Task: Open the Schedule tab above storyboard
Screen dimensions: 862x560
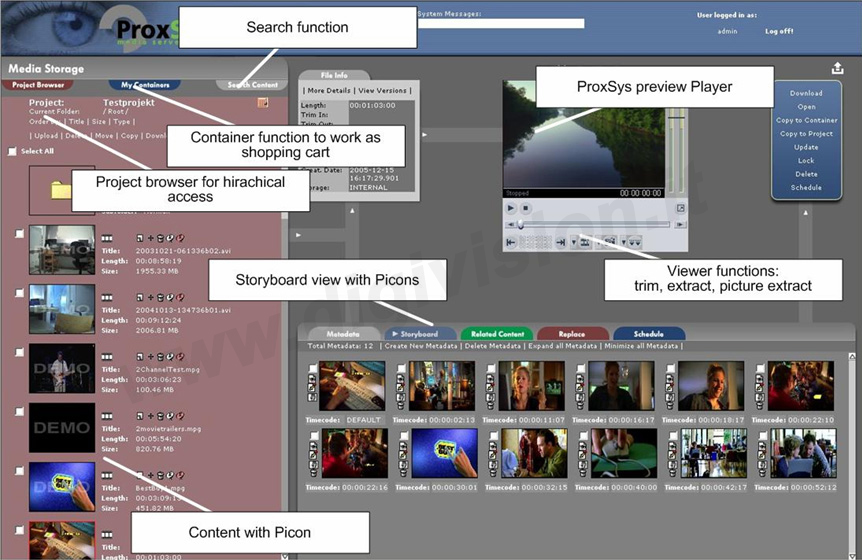Action: tap(649, 334)
